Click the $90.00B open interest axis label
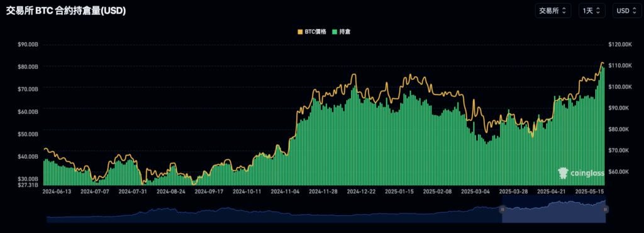The height and width of the screenshot is (233, 644). 28,44
